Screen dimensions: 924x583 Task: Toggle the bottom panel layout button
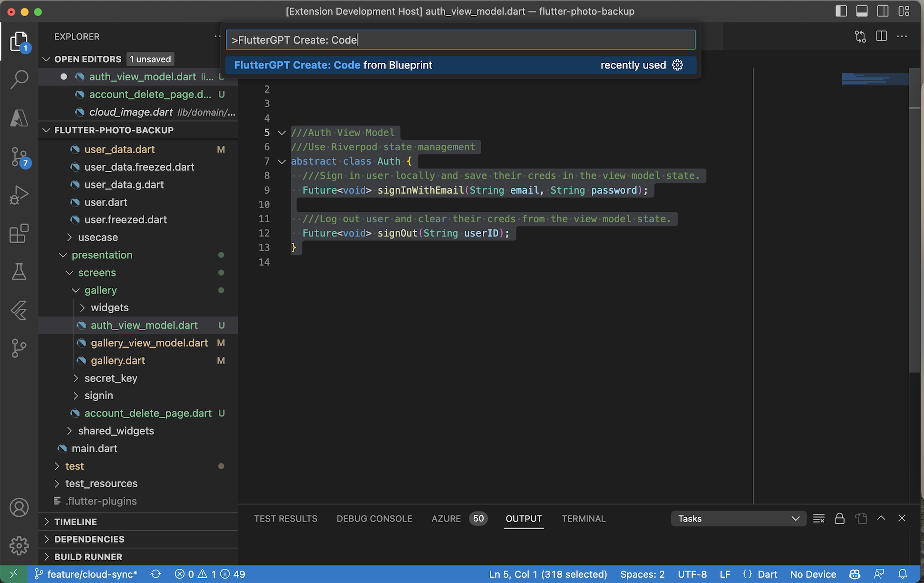(x=862, y=11)
